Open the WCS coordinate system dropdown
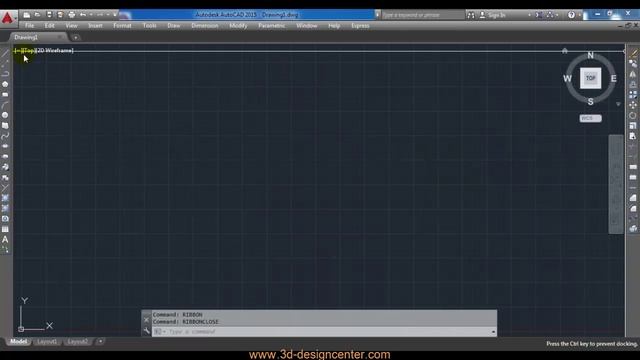This screenshot has height=360, width=640. tap(591, 118)
